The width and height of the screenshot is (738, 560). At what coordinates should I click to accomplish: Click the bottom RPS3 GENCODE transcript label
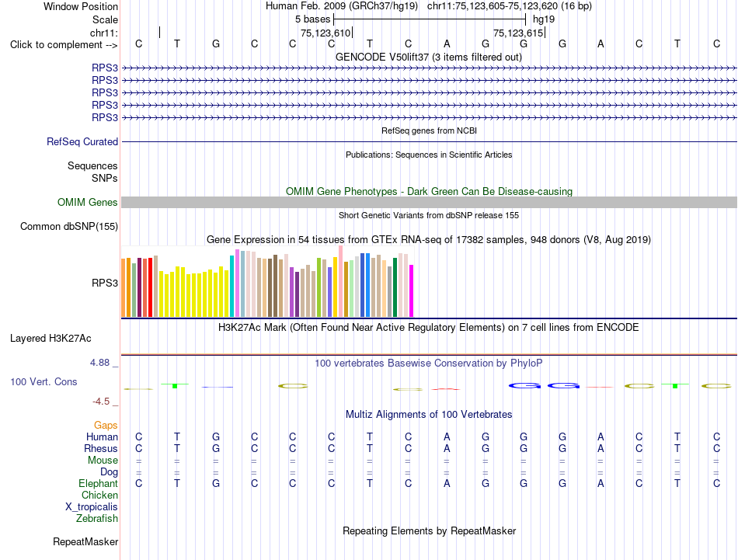[105, 117]
